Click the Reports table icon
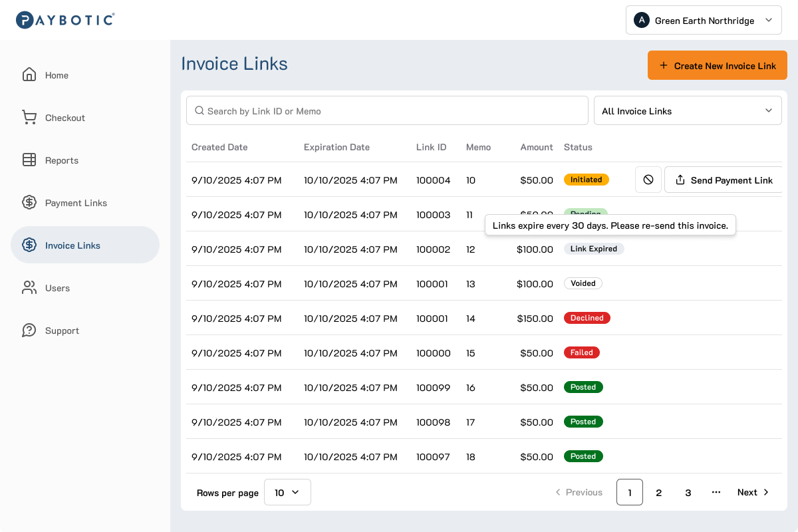 (x=29, y=160)
